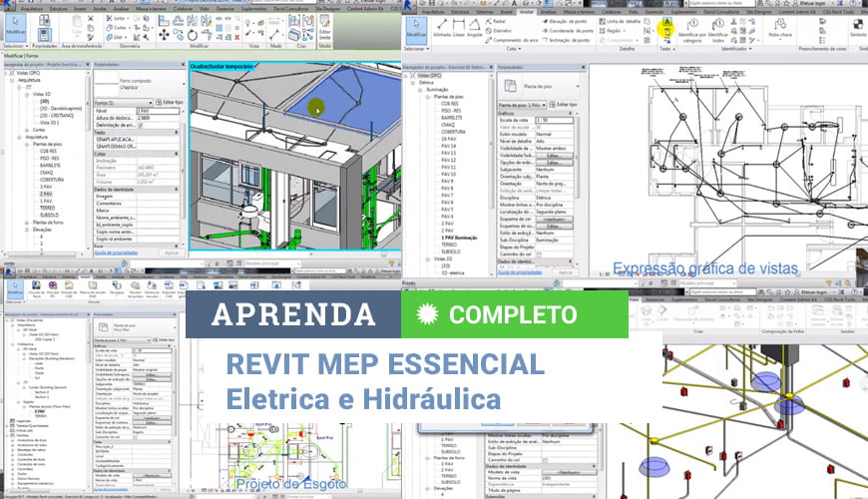Screen dimensions: 868x499
Task: Toggle Caminho do sol checkbox in top-right properties
Action: (539, 254)
